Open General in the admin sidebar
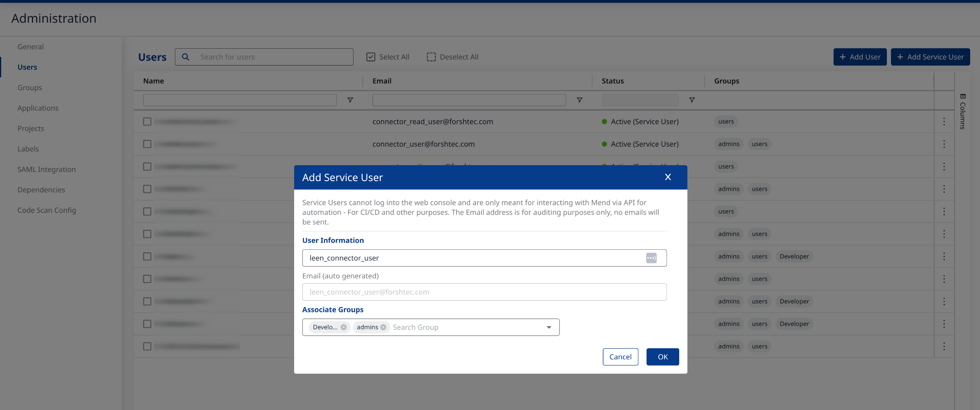 tap(31, 47)
